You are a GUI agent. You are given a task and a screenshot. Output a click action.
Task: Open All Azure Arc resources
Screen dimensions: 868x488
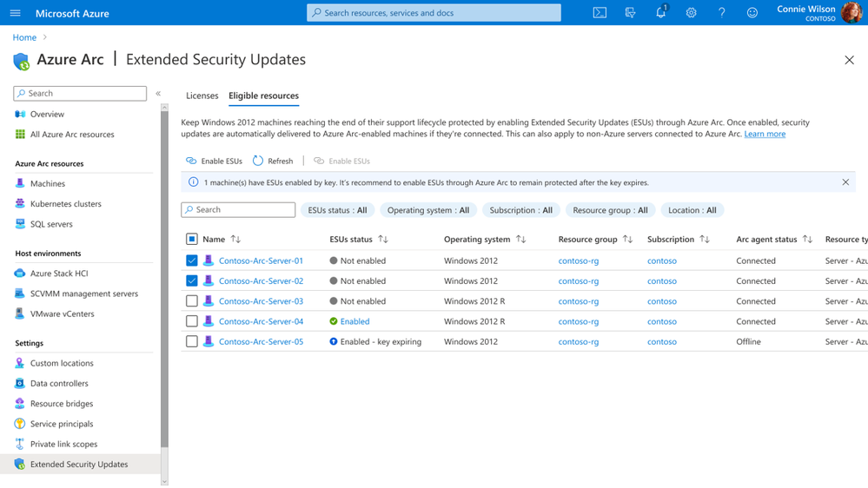pos(72,135)
